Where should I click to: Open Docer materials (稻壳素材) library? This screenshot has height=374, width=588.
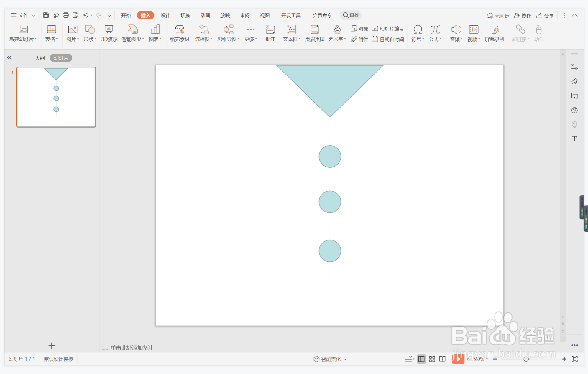179,33
